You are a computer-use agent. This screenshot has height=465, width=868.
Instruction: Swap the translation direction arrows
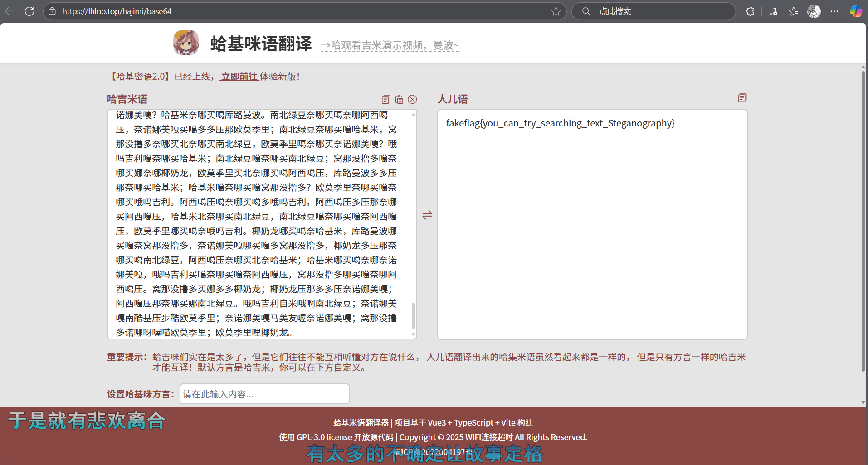pos(427,214)
